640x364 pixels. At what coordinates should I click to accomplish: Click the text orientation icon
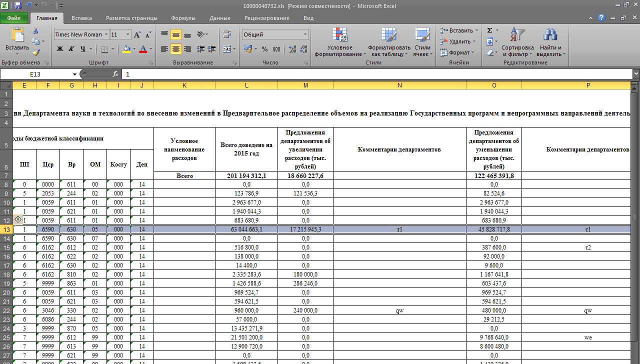(200, 34)
